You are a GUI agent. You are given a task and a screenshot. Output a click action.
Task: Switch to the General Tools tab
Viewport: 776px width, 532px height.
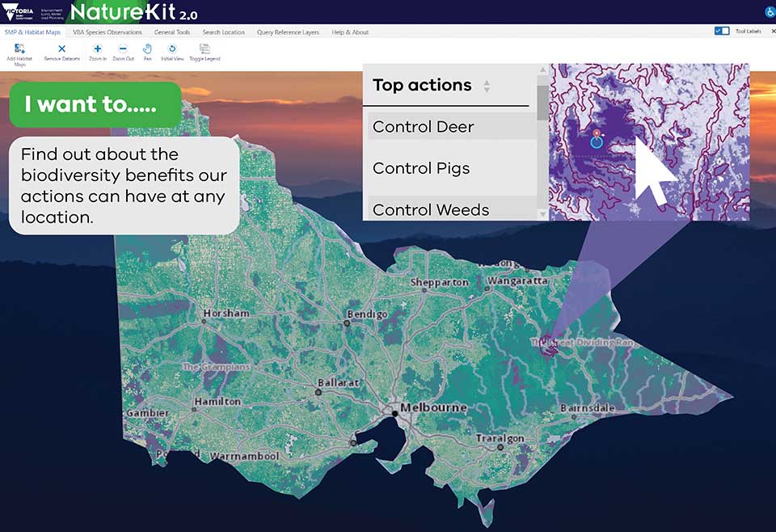click(171, 32)
